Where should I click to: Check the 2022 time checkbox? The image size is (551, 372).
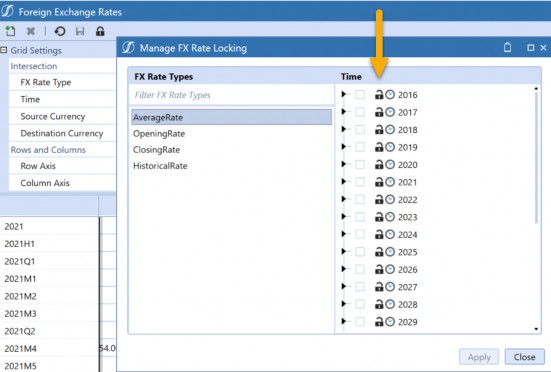click(360, 200)
